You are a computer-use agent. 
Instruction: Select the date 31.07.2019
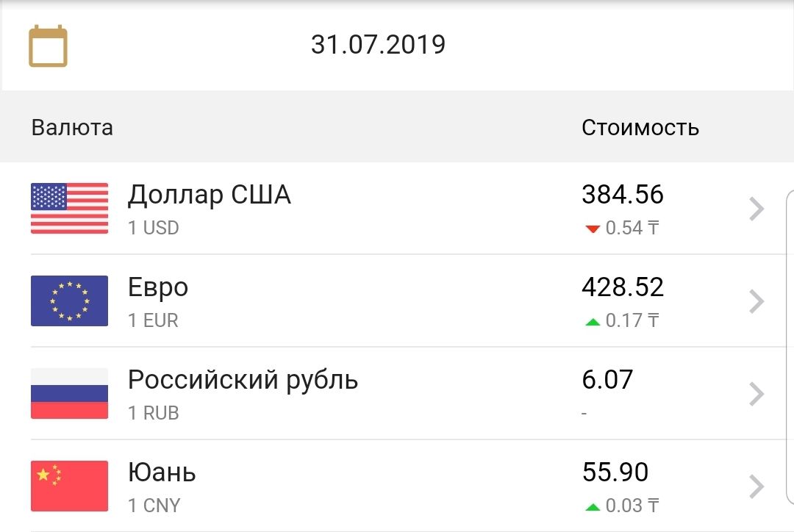click(378, 45)
